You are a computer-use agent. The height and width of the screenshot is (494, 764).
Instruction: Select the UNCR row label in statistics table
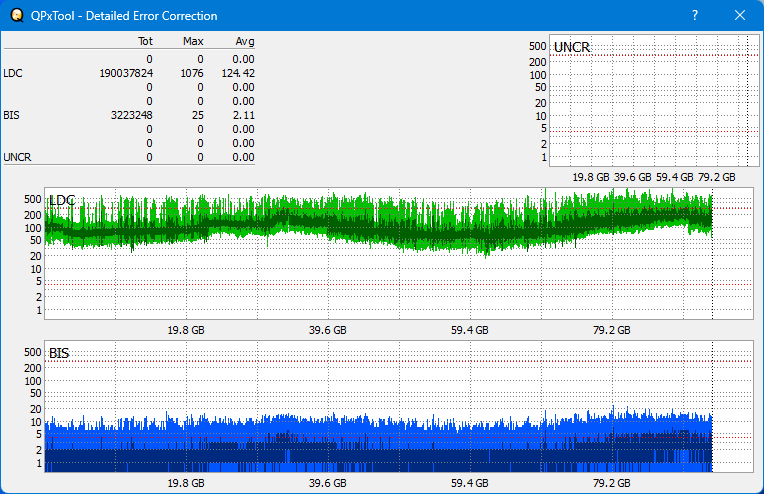(17, 157)
